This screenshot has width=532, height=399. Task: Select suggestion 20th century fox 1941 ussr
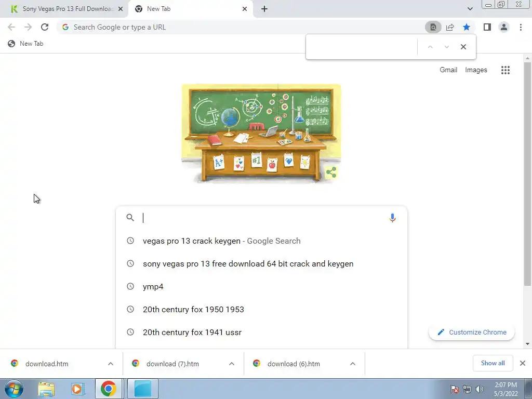click(261, 332)
